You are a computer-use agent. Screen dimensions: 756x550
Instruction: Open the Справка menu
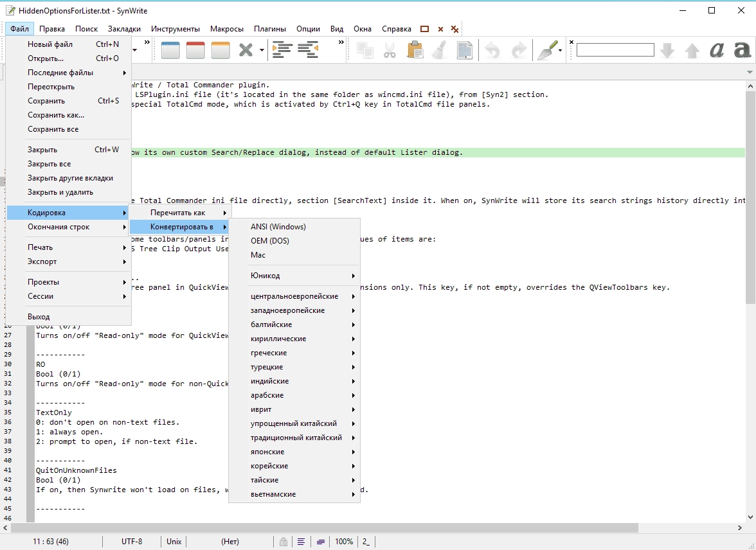(396, 29)
